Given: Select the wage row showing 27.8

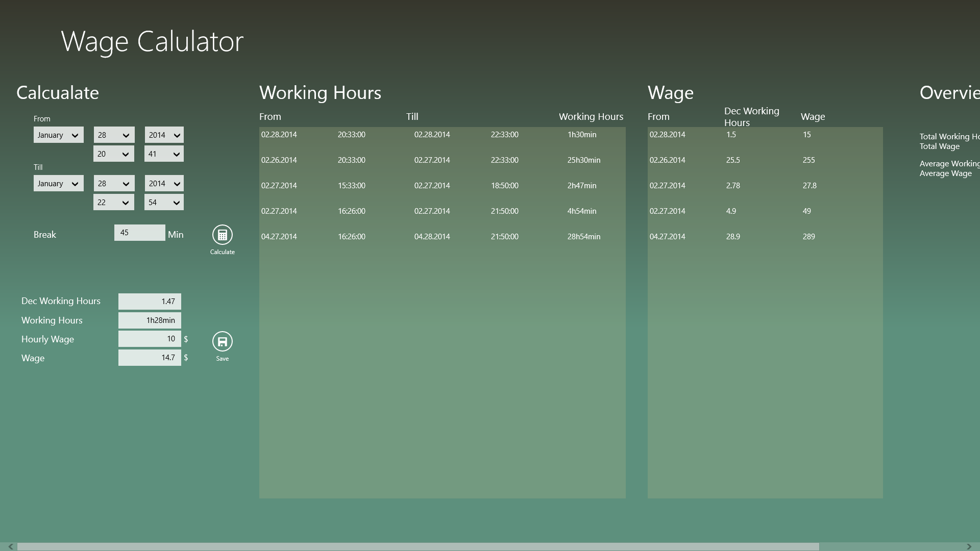Looking at the screenshot, I should point(765,186).
